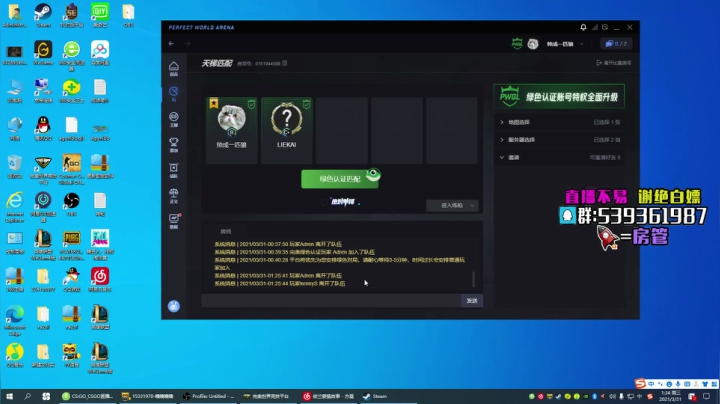Image resolution: width=720 pixels, height=404 pixels.
Task: Click the chat log scrollbar
Action: tap(473, 278)
